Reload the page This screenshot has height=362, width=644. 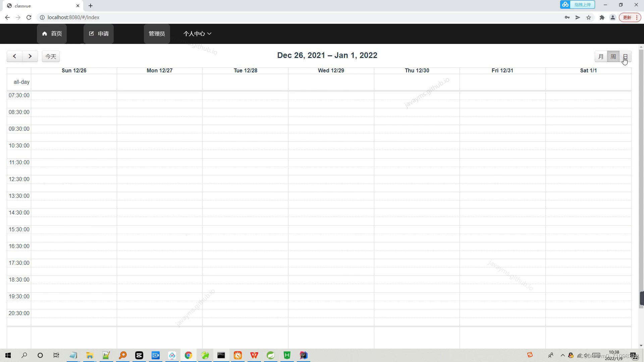pyautogui.click(x=29, y=17)
